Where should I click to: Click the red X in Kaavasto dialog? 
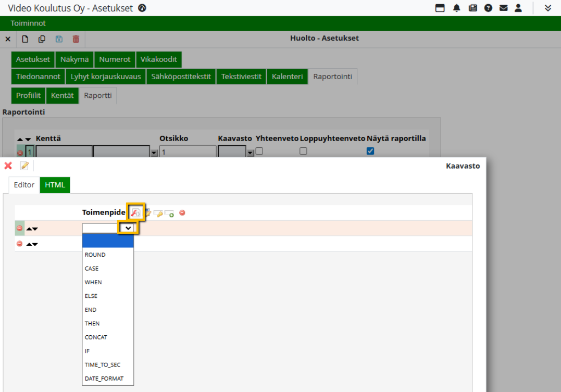point(8,166)
